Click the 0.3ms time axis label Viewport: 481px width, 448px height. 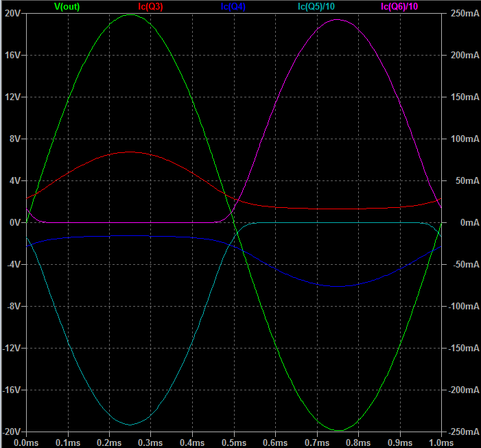coord(150,443)
